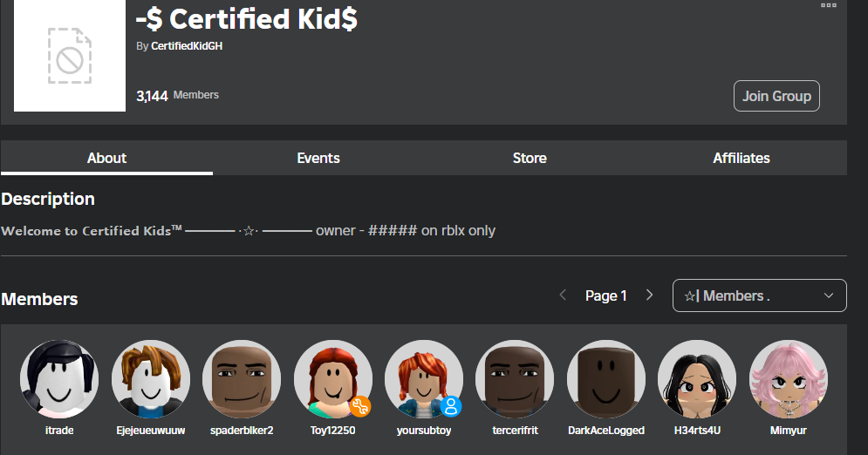Go to next members page arrow
868x455 pixels.
649,295
